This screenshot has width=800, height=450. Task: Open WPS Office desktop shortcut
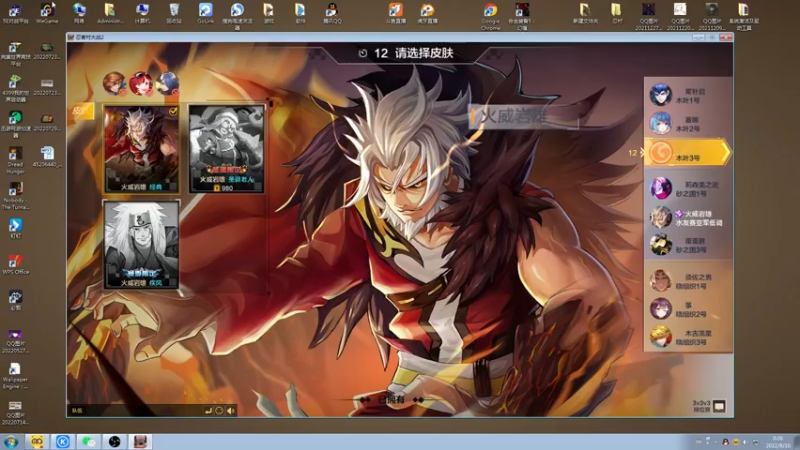point(15,264)
